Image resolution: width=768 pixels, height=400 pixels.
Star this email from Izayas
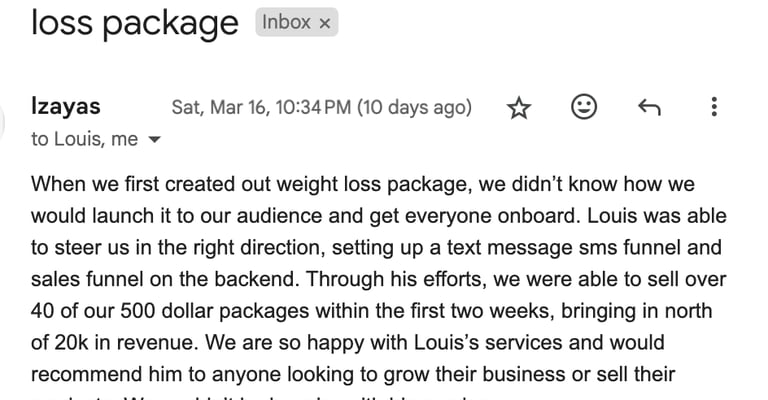pyautogui.click(x=519, y=108)
